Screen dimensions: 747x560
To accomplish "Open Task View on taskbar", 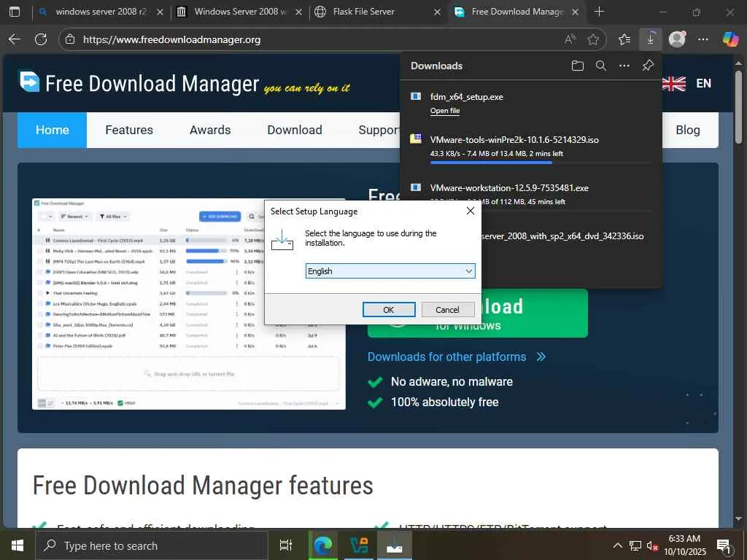I will pos(286,545).
